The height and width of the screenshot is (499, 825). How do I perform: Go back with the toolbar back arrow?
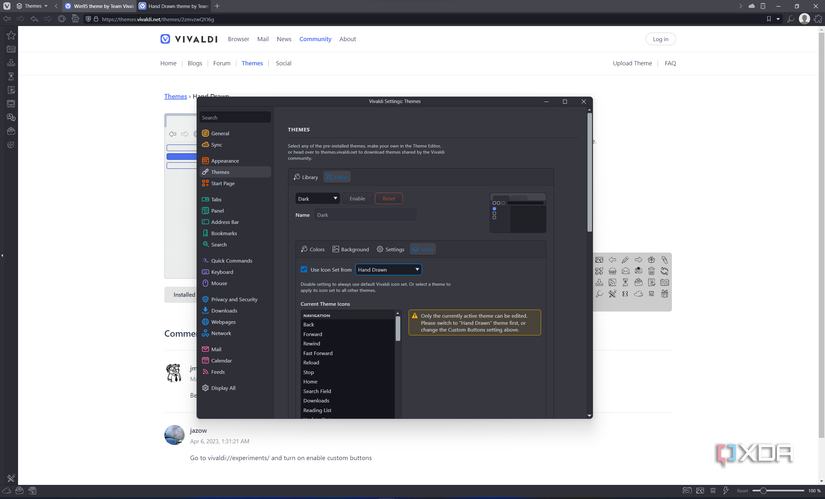pyautogui.click(x=7, y=18)
